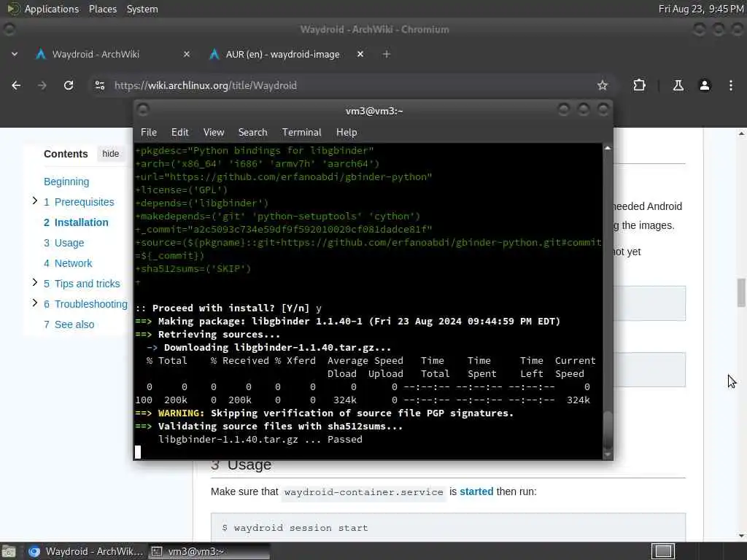747x560 pixels.
Task: Select the Waydroid - ArchWiki tab
Action: (96, 54)
